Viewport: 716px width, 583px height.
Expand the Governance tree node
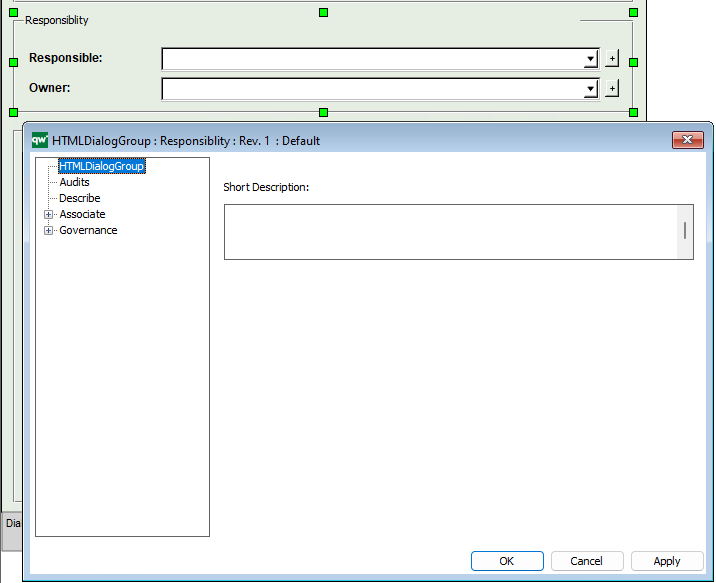[48, 230]
